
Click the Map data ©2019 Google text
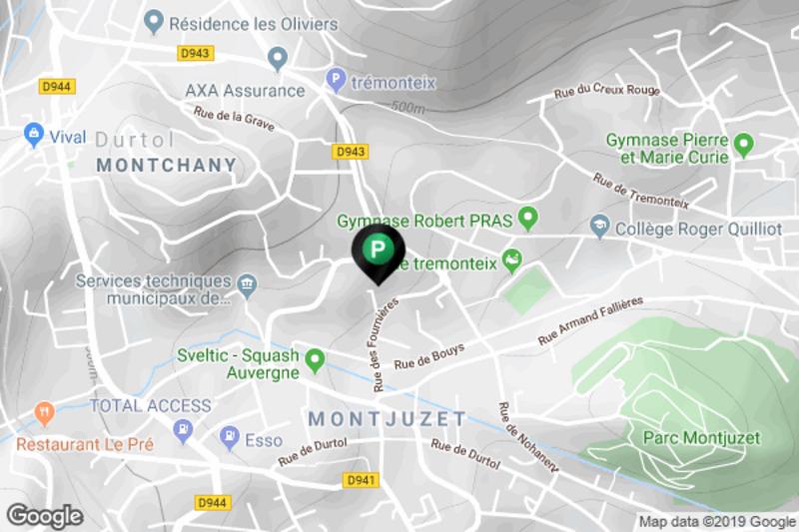(x=717, y=521)
